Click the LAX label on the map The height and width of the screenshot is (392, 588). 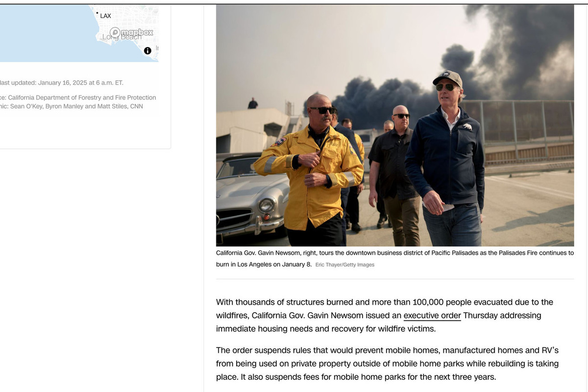(105, 16)
